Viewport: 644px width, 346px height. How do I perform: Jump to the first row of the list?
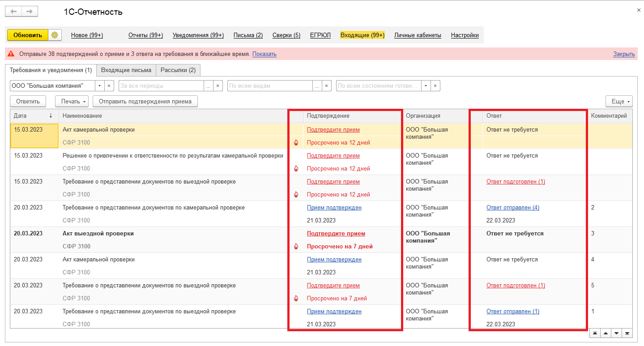[595, 333]
